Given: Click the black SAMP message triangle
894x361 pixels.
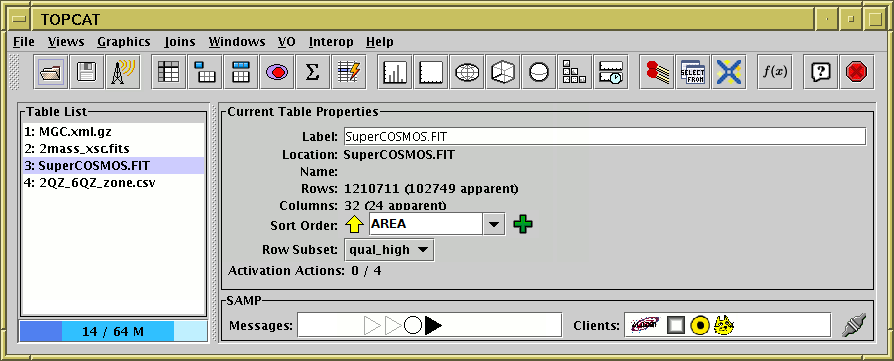Looking at the screenshot, I should click(x=433, y=325).
